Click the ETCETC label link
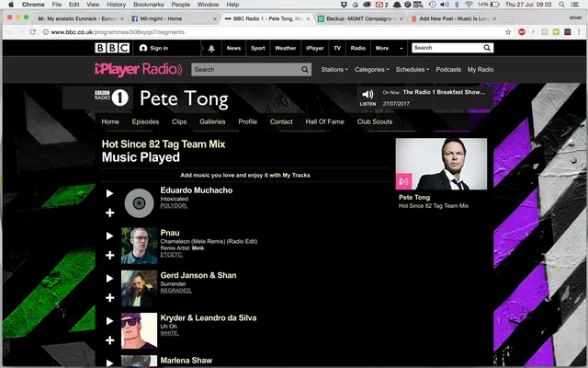Viewport: 588px width, 368px height. [x=172, y=255]
